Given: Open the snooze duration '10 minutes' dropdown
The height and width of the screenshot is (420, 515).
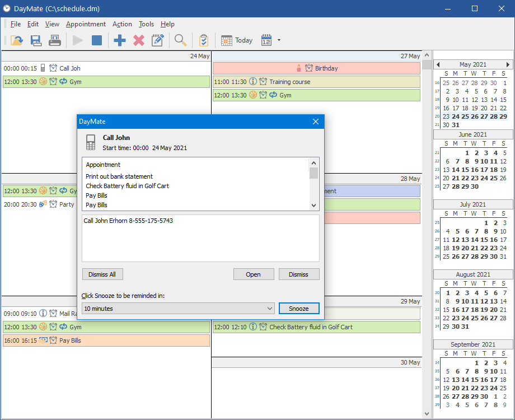Looking at the screenshot, I should (178, 309).
